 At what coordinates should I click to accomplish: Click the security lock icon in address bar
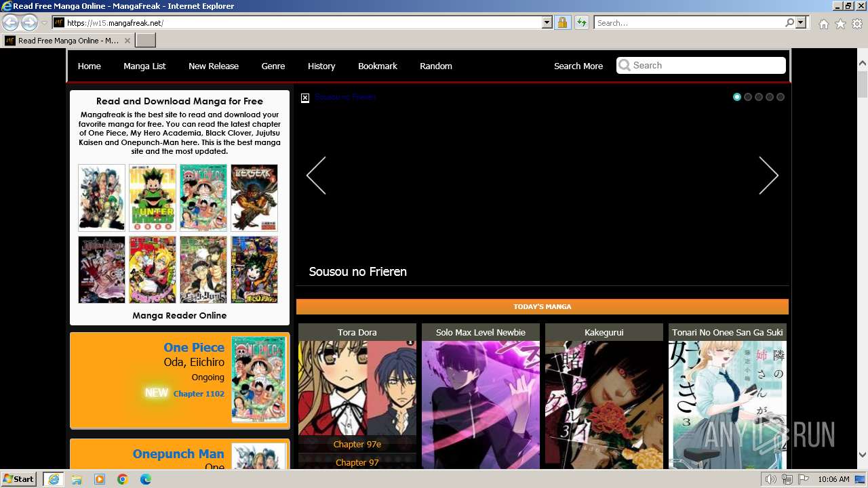click(x=562, y=22)
